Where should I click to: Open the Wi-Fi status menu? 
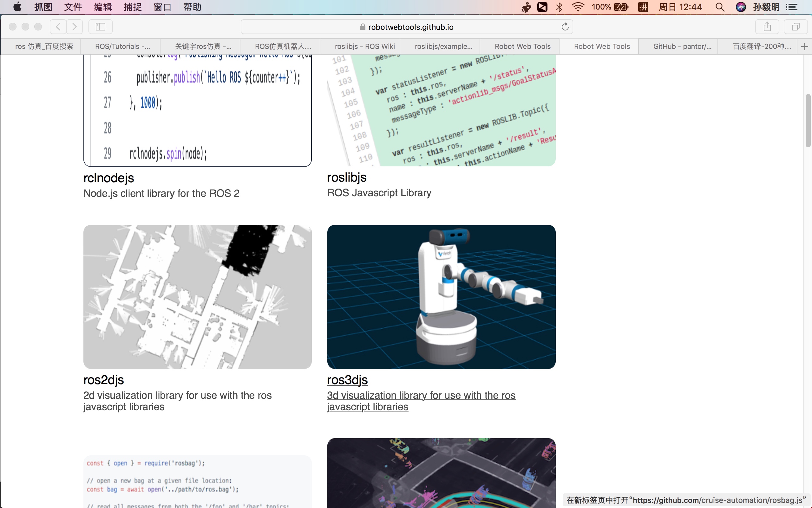[578, 7]
